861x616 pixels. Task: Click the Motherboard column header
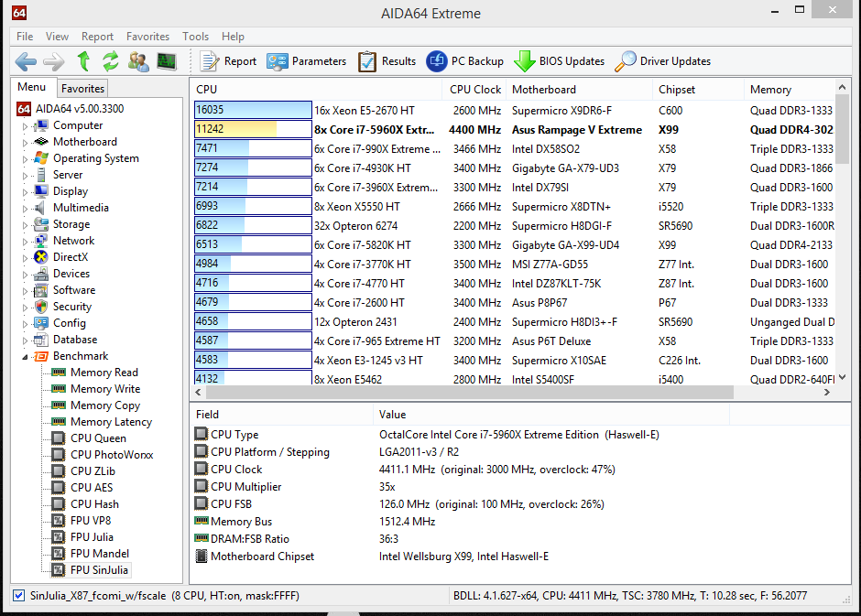[579, 90]
